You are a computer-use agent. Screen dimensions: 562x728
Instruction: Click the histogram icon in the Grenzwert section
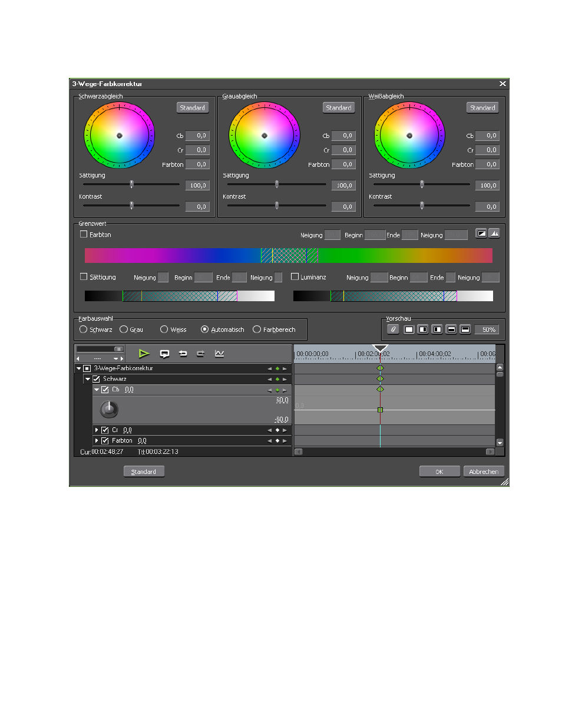pos(494,233)
